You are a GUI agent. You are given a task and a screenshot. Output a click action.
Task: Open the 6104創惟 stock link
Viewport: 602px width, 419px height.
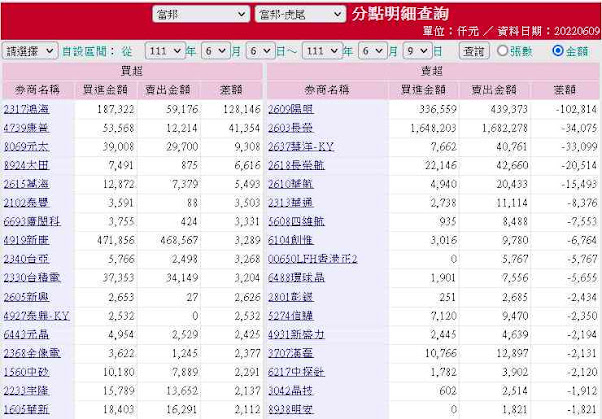point(291,240)
